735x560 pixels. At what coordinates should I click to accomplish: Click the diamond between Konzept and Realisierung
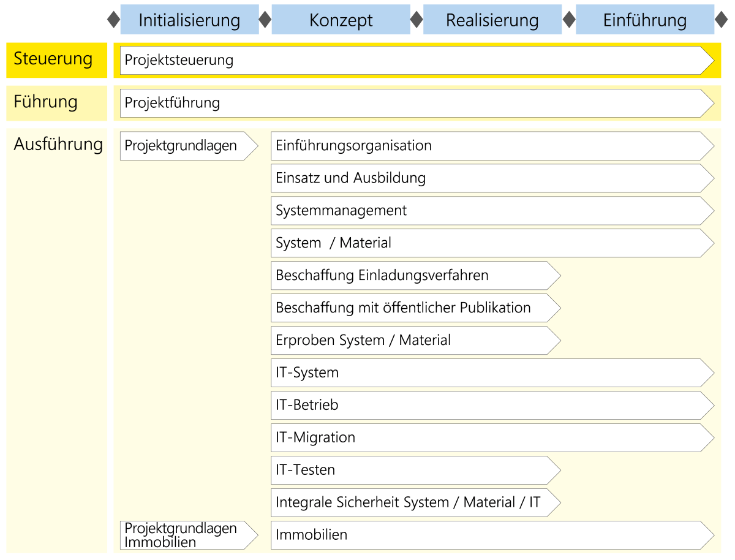click(x=417, y=20)
